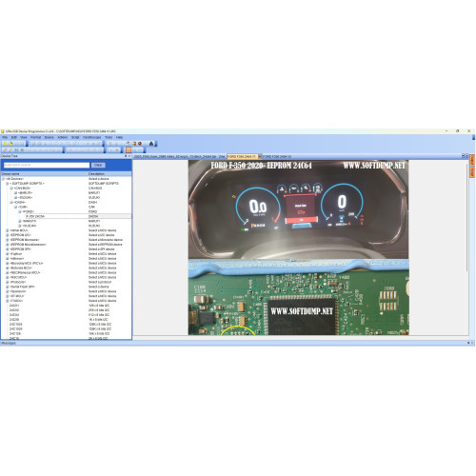The height and width of the screenshot is (476, 476).
Task: Collapse the <CAN-BUS> node
Action: [x=11, y=188]
